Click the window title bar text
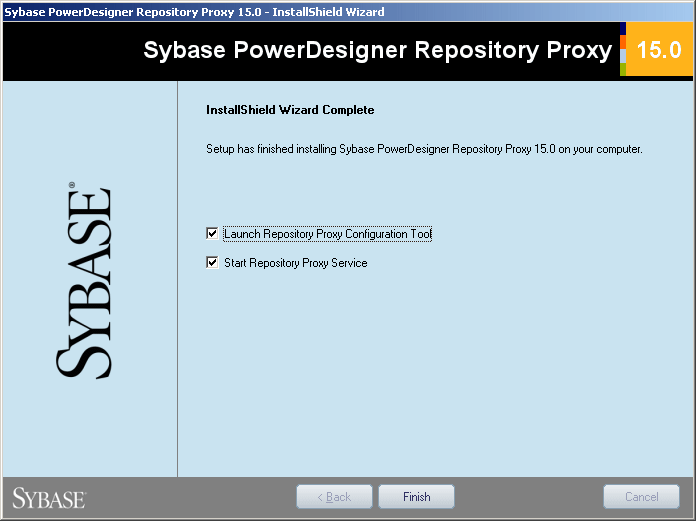Image resolution: width=696 pixels, height=521 pixels. (x=194, y=12)
